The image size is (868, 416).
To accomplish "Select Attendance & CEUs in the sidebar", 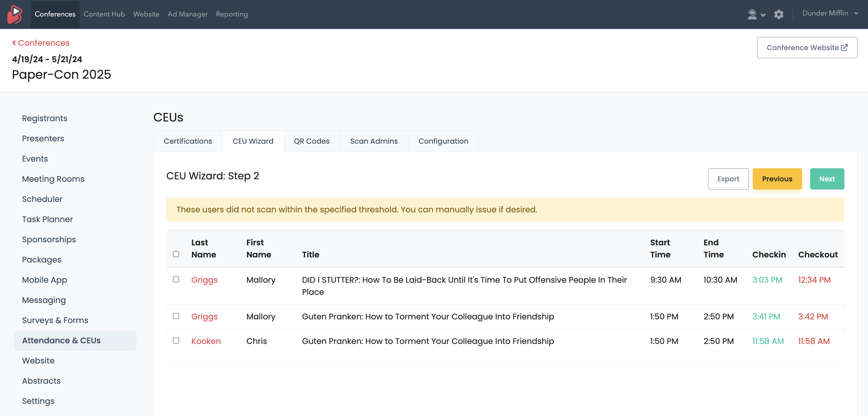I will click(x=75, y=341).
